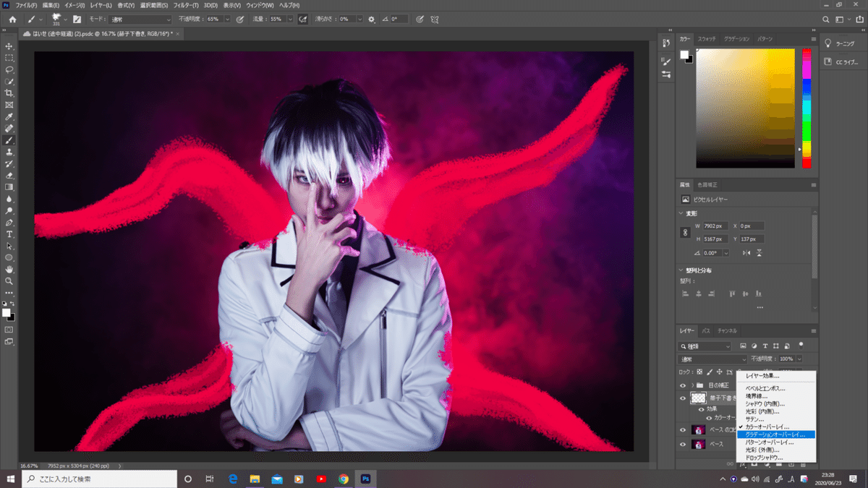Open Chrome from the Windows taskbar
868x488 pixels.
343,479
